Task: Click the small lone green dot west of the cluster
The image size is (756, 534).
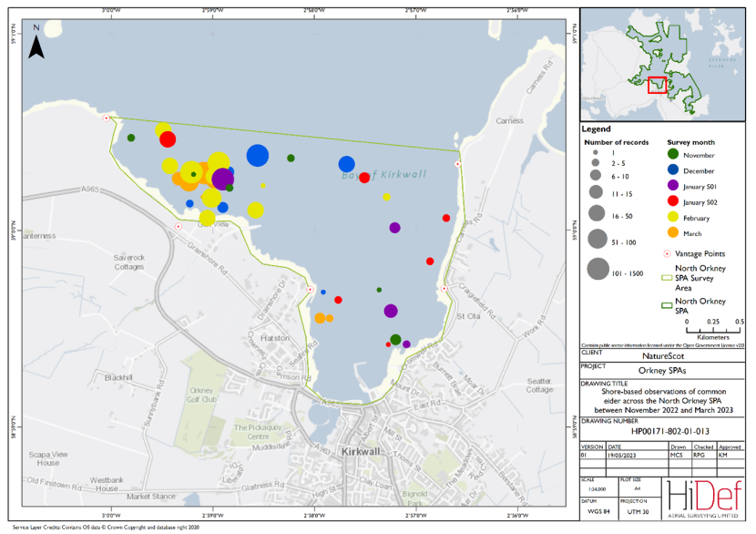Action: point(131,138)
